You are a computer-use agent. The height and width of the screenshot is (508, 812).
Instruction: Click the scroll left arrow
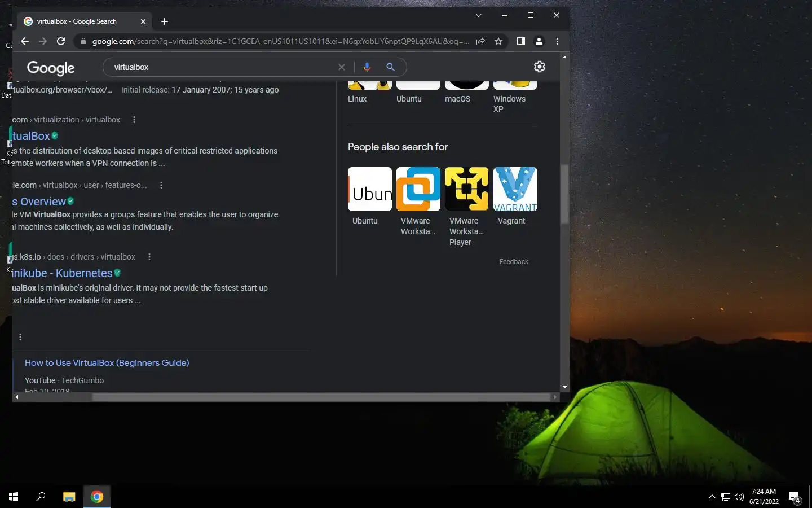point(17,397)
